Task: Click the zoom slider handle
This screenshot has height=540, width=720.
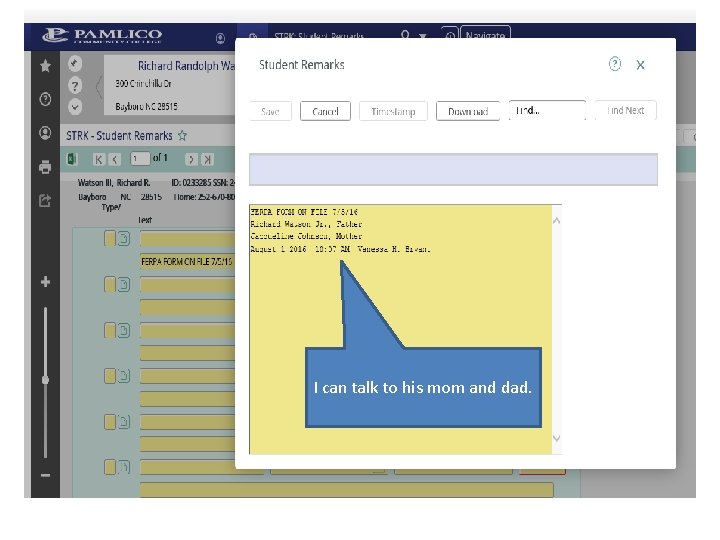Action: 45,380
